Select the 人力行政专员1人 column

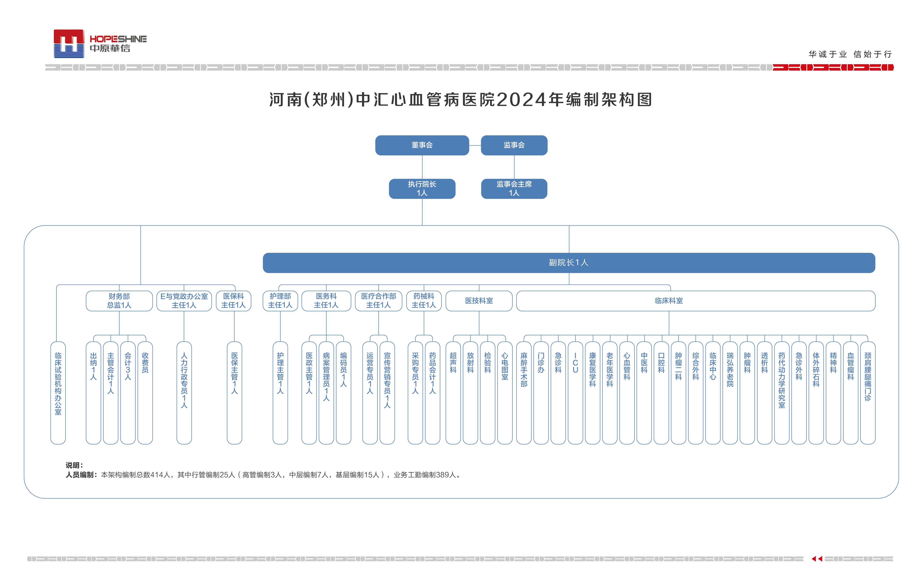coord(184,393)
